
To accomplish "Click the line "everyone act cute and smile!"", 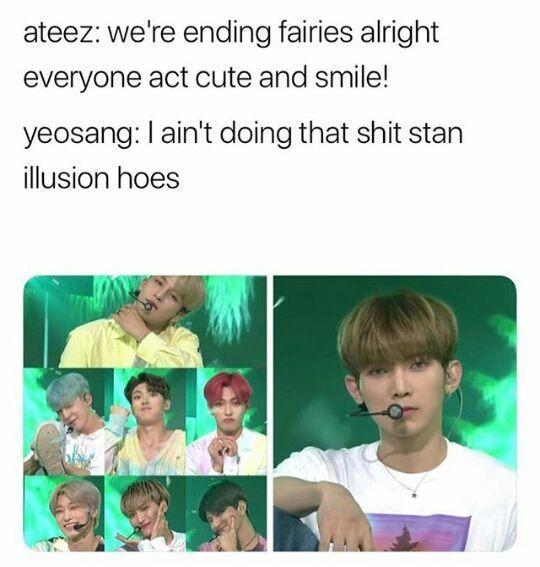I will pyautogui.click(x=206, y=78).
